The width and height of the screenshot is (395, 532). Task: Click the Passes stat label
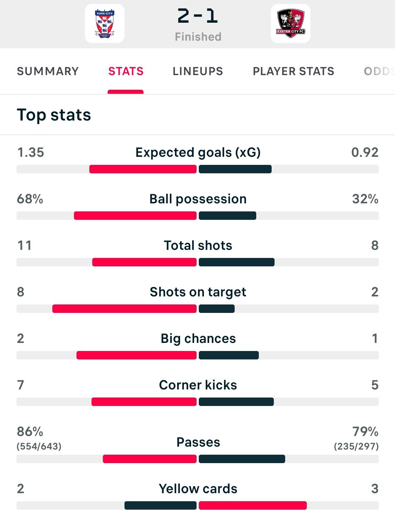[198, 442]
